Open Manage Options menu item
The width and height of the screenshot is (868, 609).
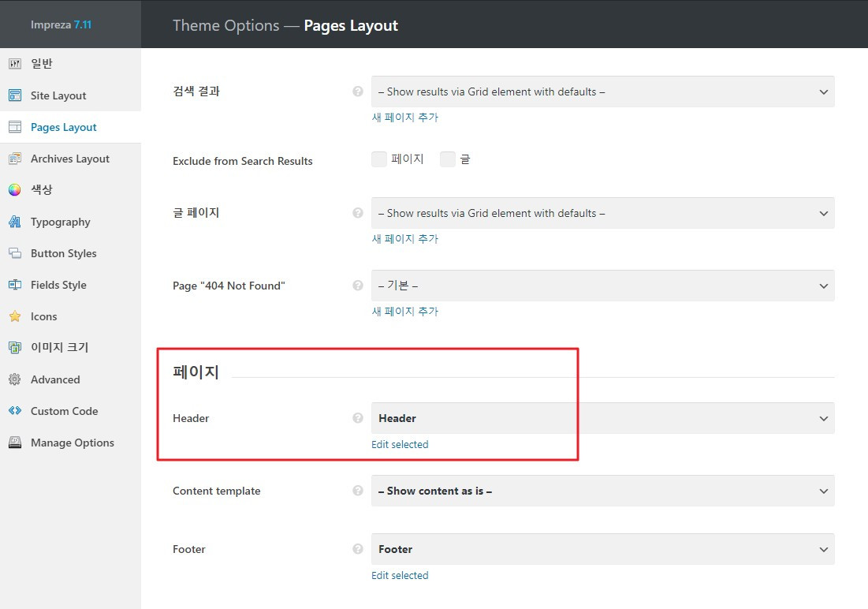[x=70, y=443]
